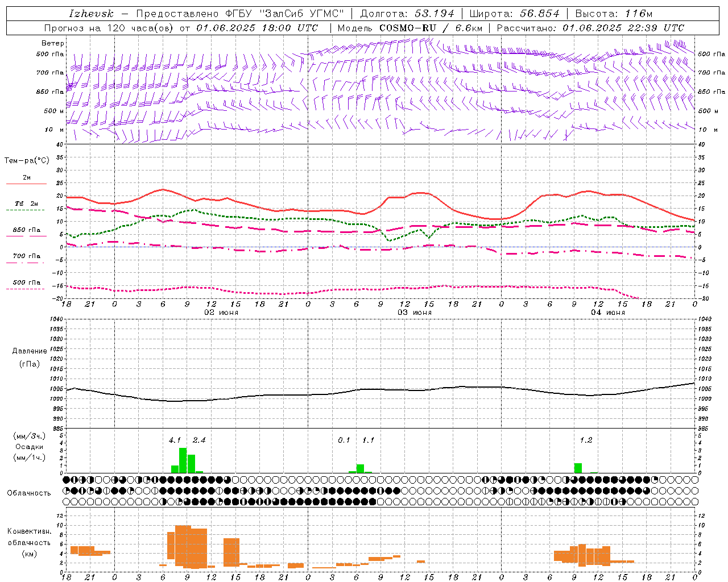The image size is (728, 582).
Task: Select the Широта: 56.854 header field
Action: tap(514, 14)
